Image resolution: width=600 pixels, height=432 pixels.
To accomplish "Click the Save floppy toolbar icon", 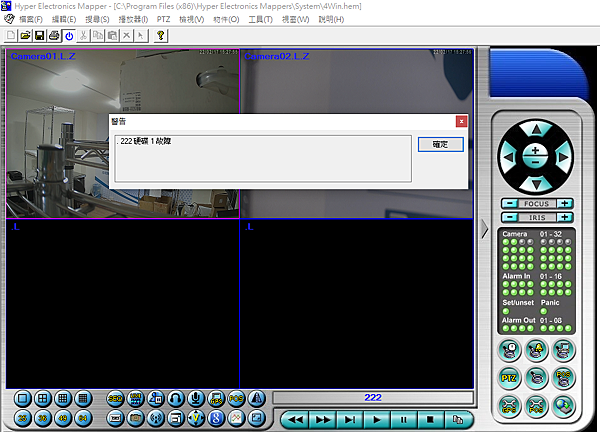I will [39, 36].
